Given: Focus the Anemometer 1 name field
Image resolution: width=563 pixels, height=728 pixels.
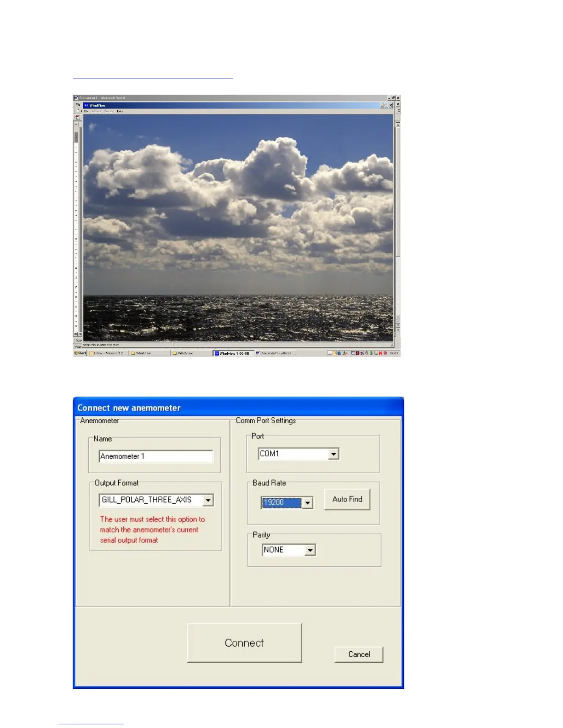Looking at the screenshot, I should pos(156,456).
